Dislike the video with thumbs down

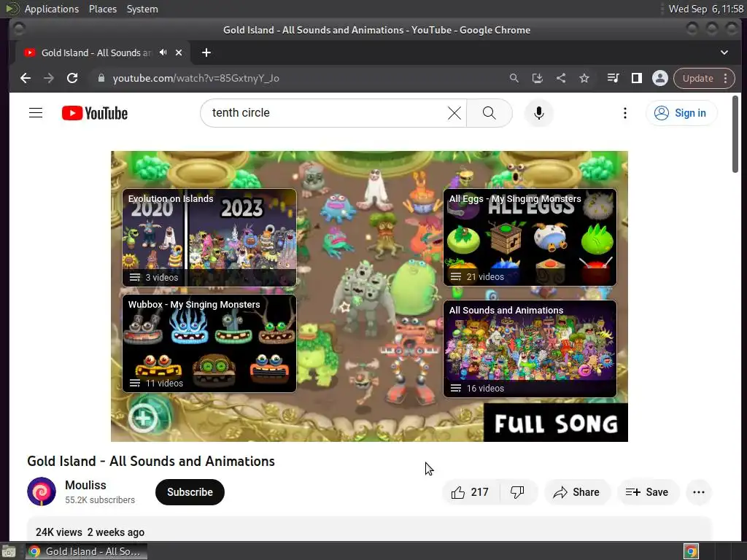click(x=517, y=492)
